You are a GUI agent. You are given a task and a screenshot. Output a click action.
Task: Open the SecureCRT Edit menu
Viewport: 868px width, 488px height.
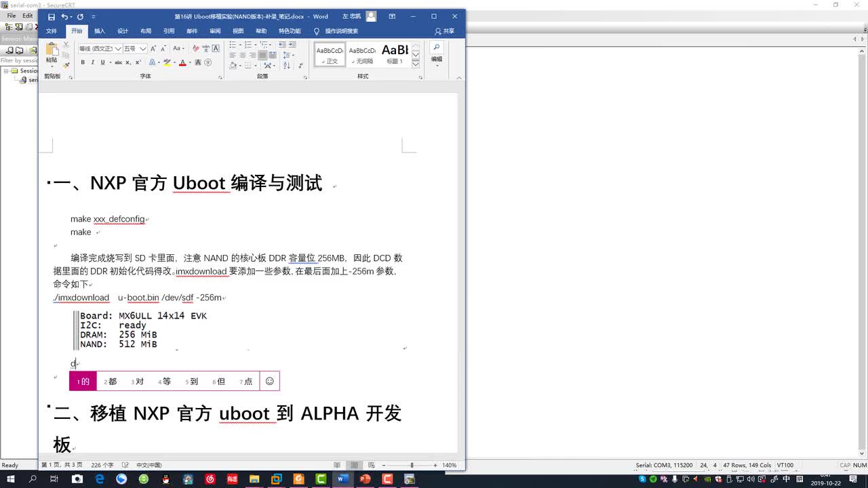click(x=27, y=16)
